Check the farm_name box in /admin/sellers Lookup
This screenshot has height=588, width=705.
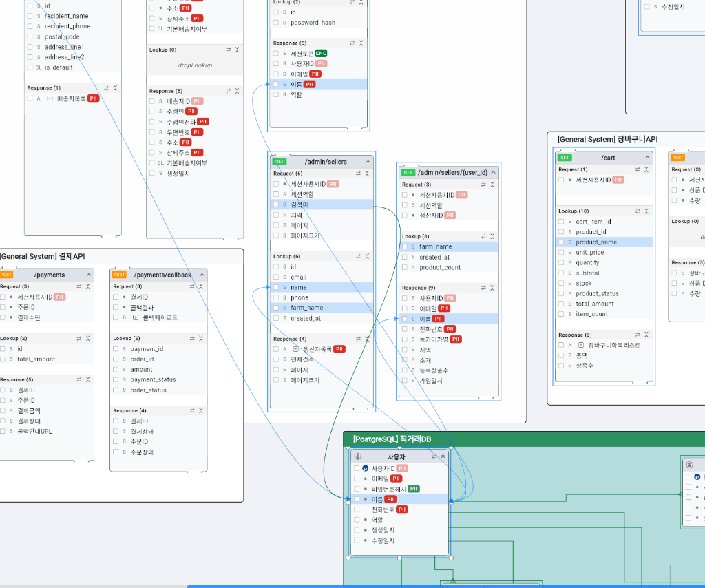[276, 308]
